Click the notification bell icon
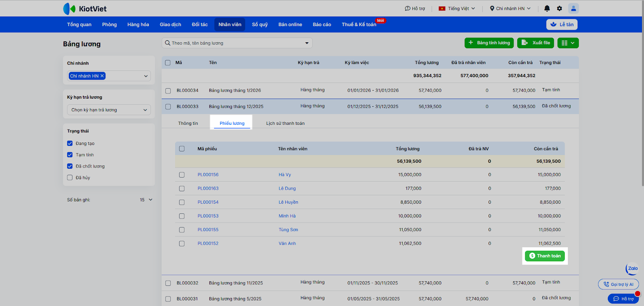This screenshot has height=306, width=644. click(547, 8)
